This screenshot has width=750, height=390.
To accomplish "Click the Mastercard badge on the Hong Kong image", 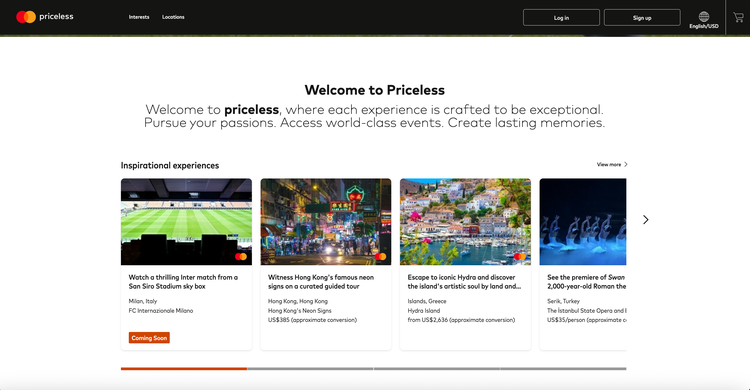I will 381,256.
